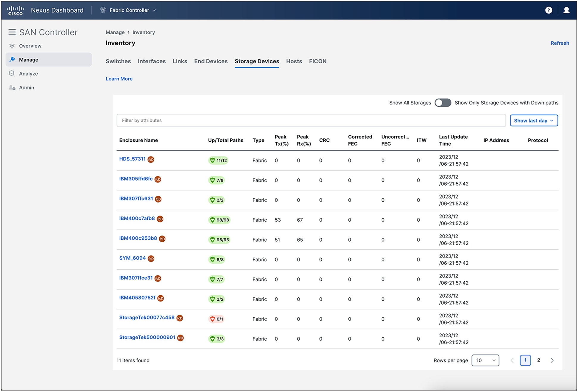578x392 pixels.
Task: Open the user profile icon
Action: pyautogui.click(x=566, y=10)
